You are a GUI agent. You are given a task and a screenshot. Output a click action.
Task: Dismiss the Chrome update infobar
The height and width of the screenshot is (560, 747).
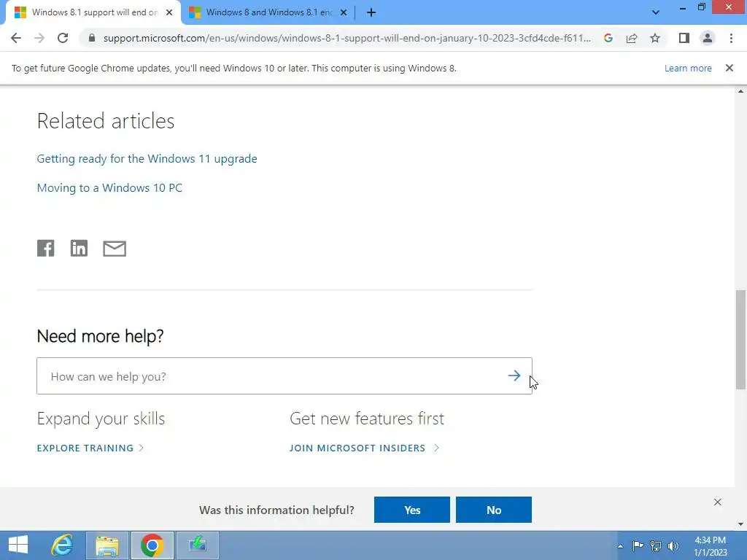tap(729, 68)
